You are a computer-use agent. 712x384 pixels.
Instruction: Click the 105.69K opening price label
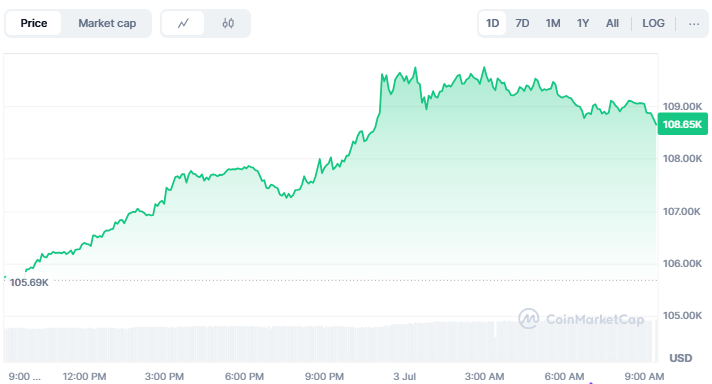[x=29, y=282]
